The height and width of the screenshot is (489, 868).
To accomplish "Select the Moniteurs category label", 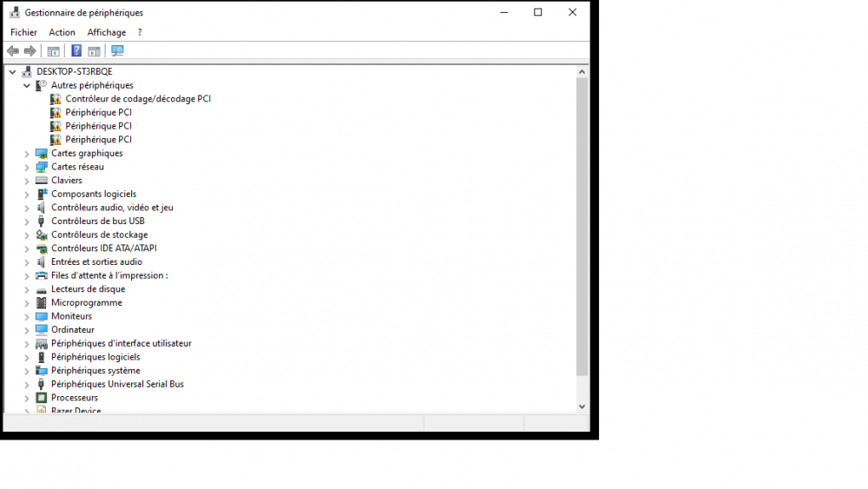I will [71, 316].
